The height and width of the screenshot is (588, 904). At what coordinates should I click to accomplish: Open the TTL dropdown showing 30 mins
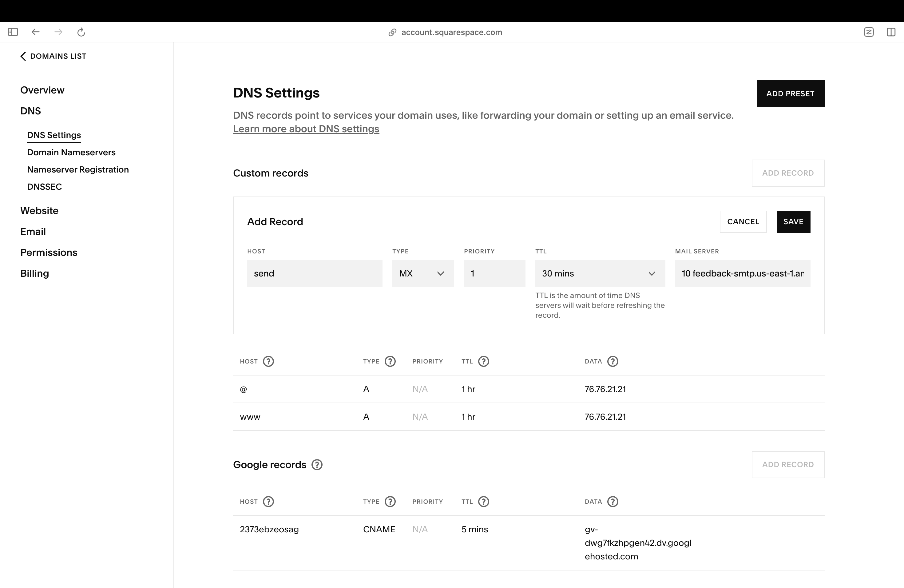(600, 273)
